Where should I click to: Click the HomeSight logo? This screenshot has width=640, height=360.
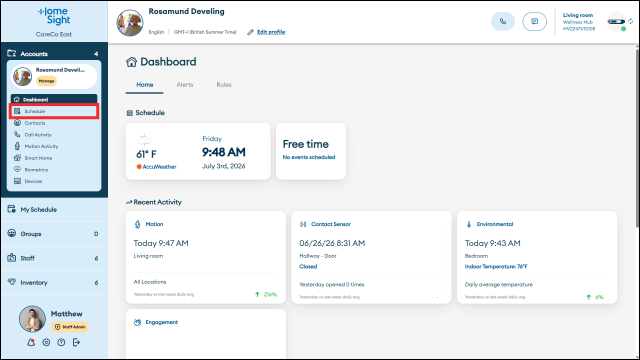(x=54, y=16)
